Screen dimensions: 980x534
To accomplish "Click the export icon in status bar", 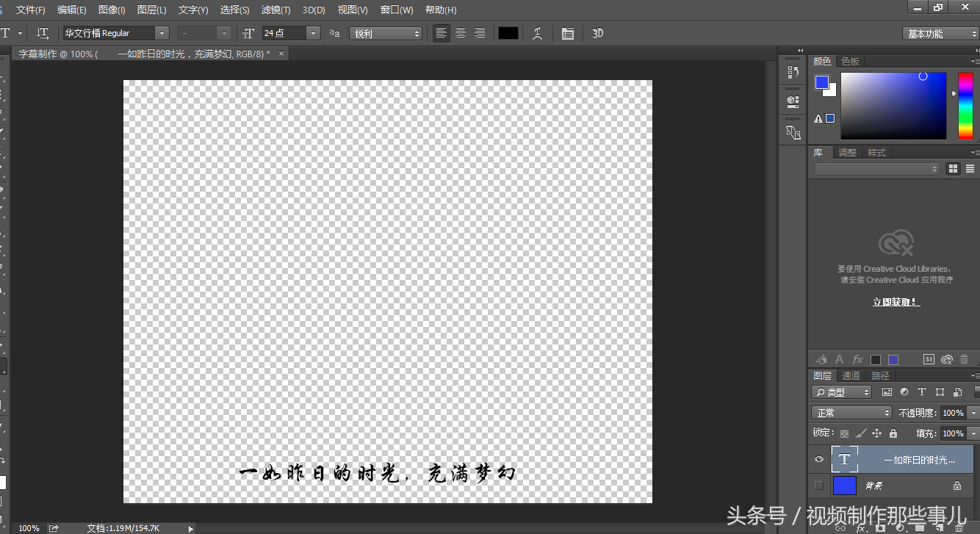I will coord(54,527).
